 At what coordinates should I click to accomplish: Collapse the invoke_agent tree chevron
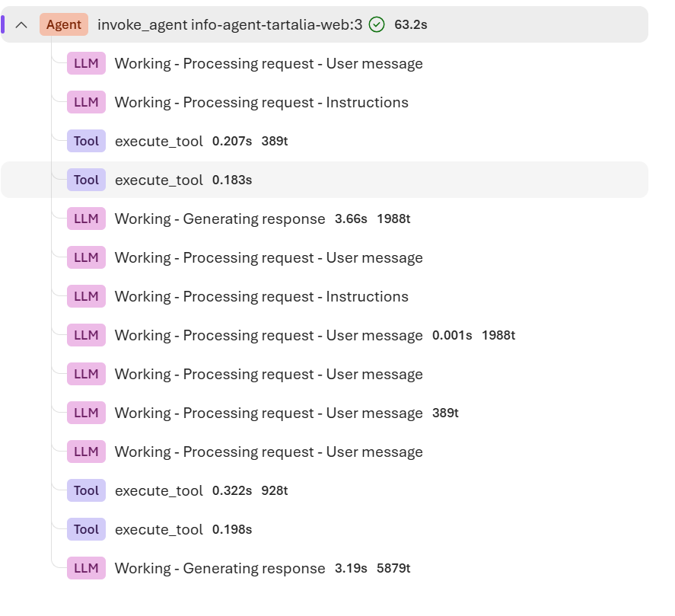21,25
